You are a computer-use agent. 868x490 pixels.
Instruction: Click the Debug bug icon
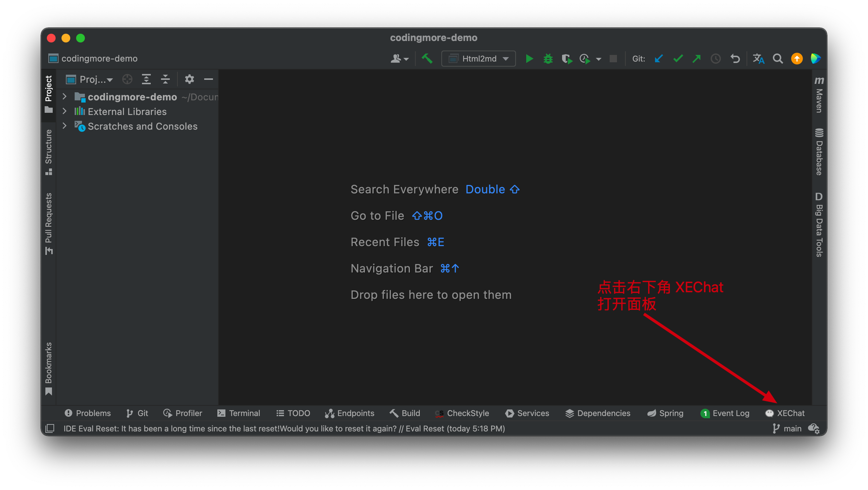[x=548, y=59]
